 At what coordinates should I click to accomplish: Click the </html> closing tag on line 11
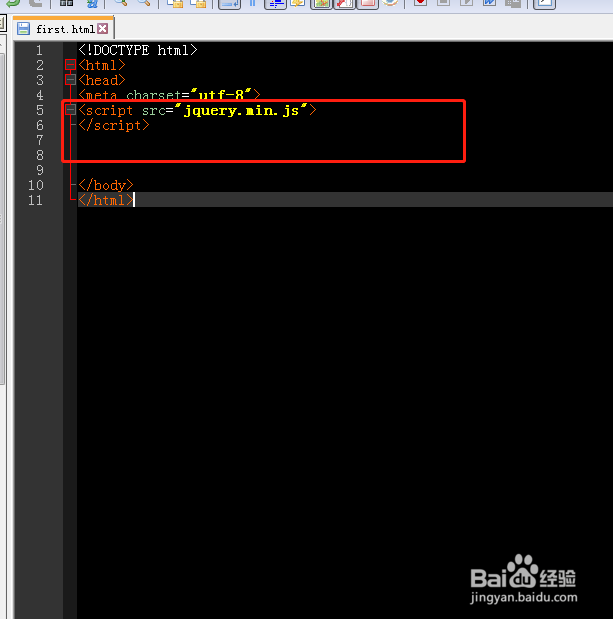click(106, 200)
